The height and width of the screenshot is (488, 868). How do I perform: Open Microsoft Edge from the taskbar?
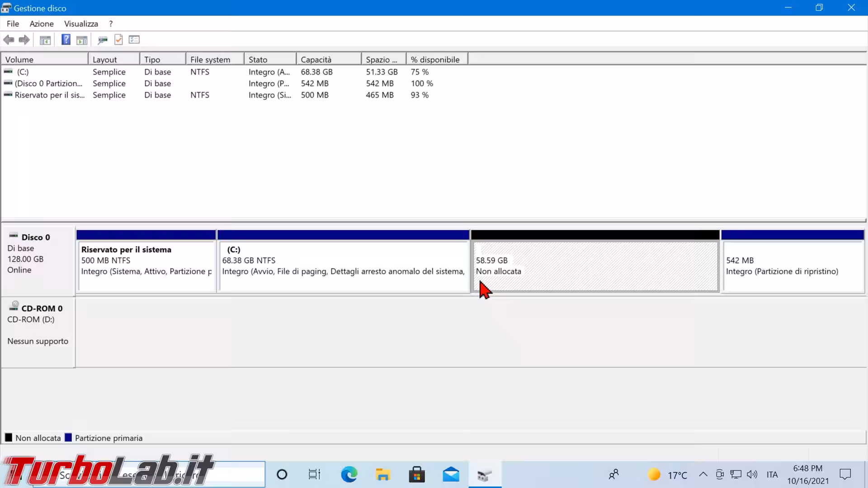pos(349,474)
